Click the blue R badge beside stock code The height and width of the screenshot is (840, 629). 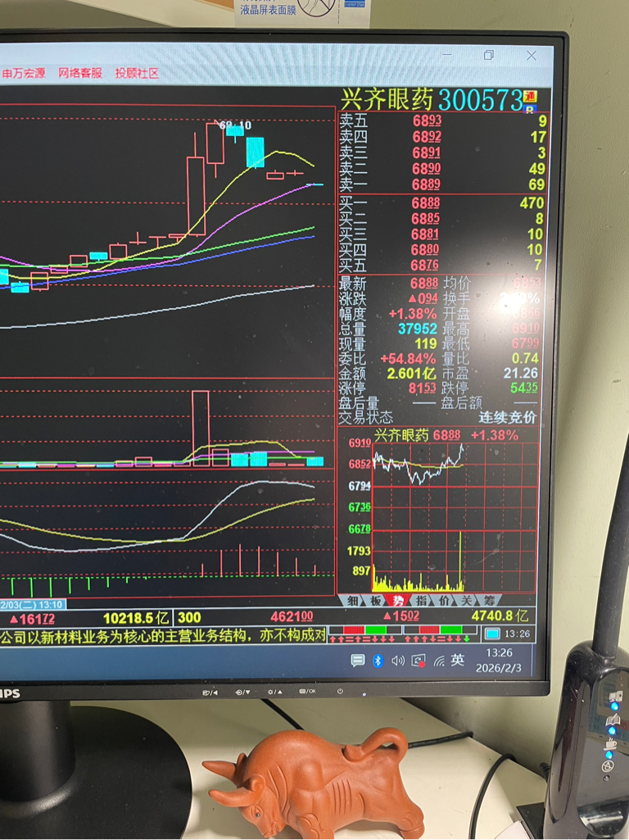[530, 109]
